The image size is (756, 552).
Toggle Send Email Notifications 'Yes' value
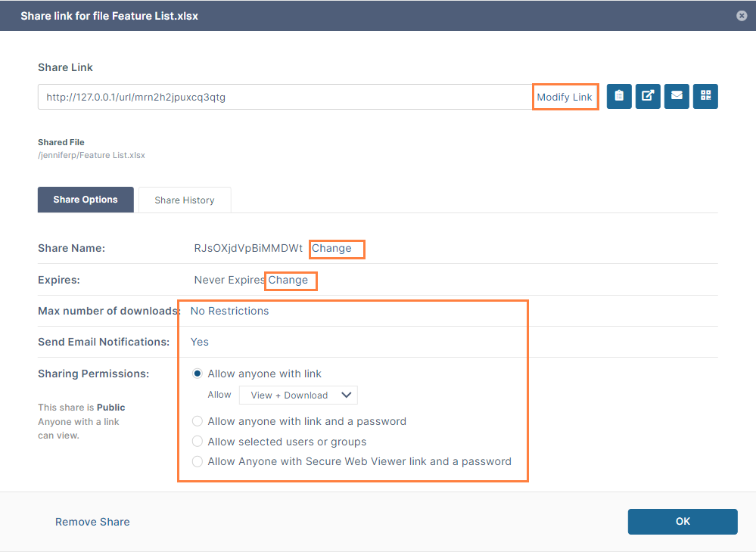point(200,342)
